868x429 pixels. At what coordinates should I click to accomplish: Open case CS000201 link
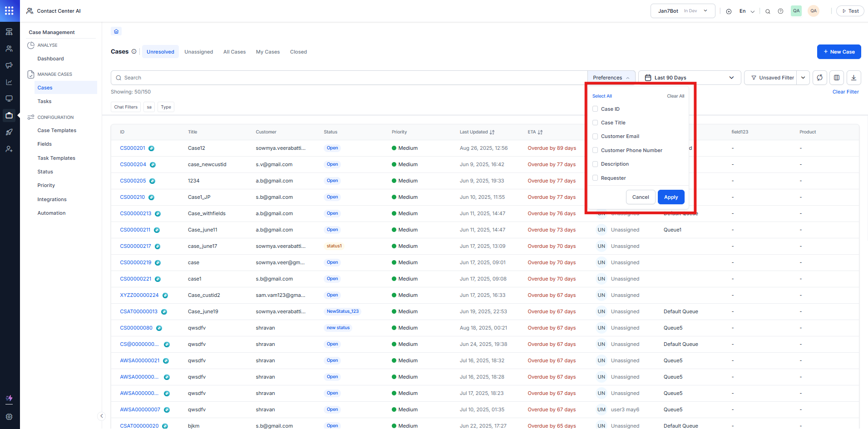[x=133, y=148]
